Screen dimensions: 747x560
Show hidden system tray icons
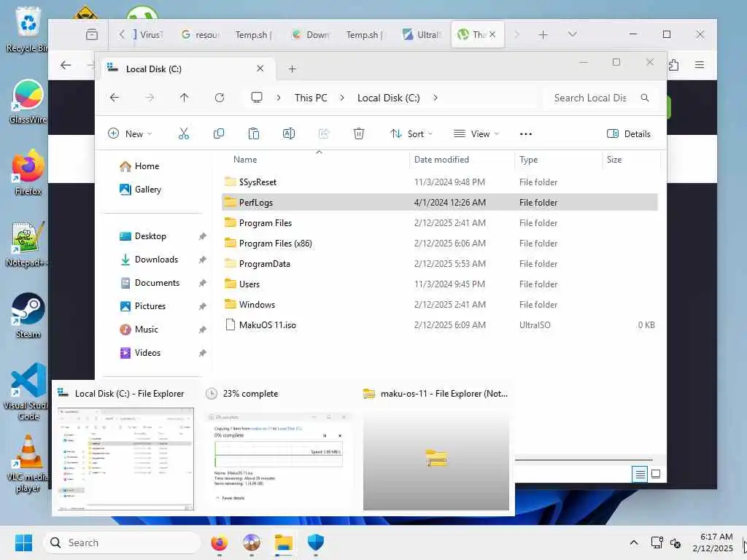(634, 542)
